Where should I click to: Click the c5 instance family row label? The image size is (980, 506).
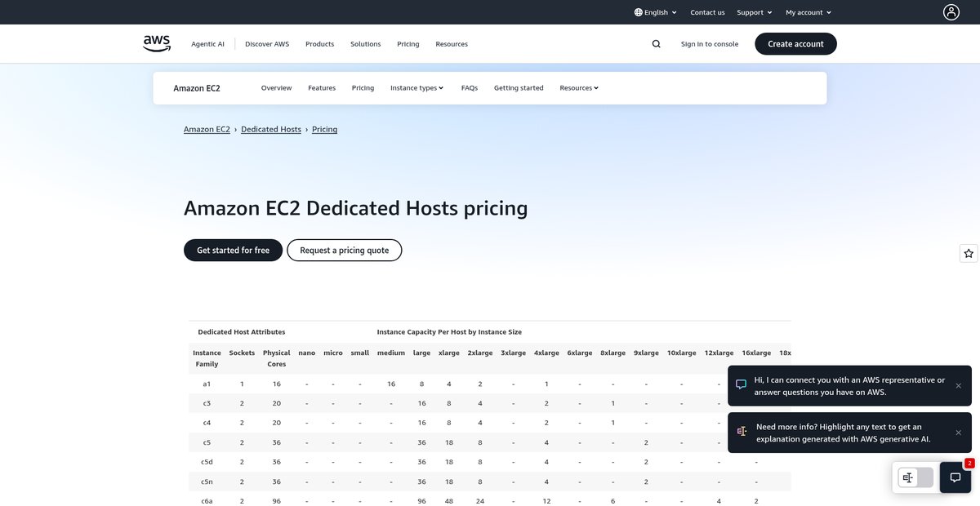207,442
